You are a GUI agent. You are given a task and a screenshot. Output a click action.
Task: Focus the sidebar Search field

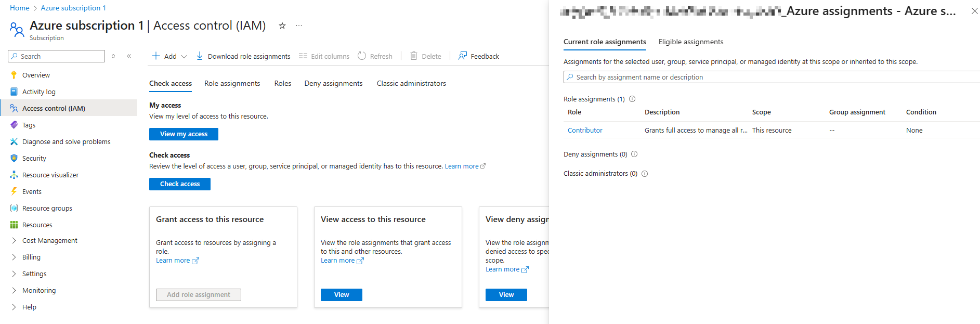tap(57, 56)
